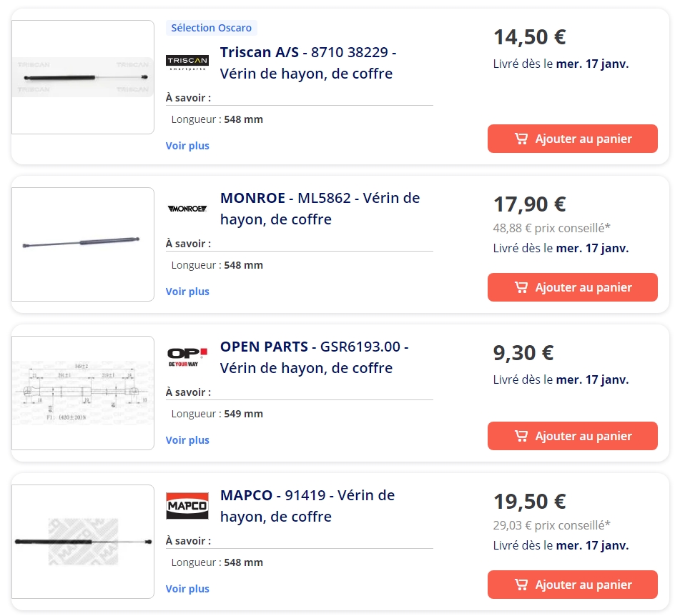Open the MONROE ML5862 product title link

pyautogui.click(x=320, y=209)
